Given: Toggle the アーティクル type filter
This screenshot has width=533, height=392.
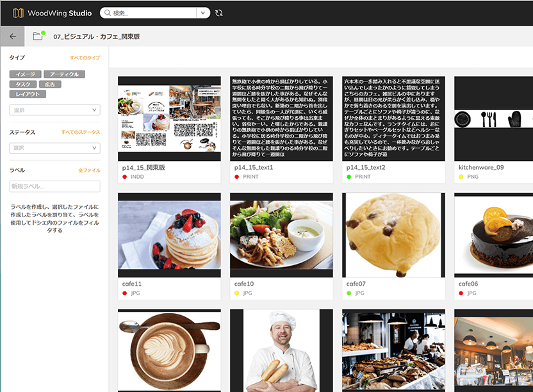Looking at the screenshot, I should [x=64, y=74].
